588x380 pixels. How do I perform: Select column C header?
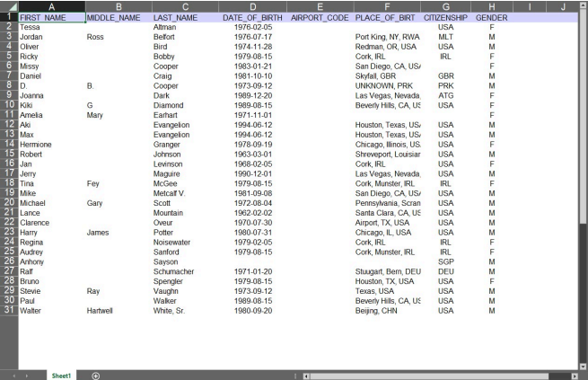click(185, 7)
